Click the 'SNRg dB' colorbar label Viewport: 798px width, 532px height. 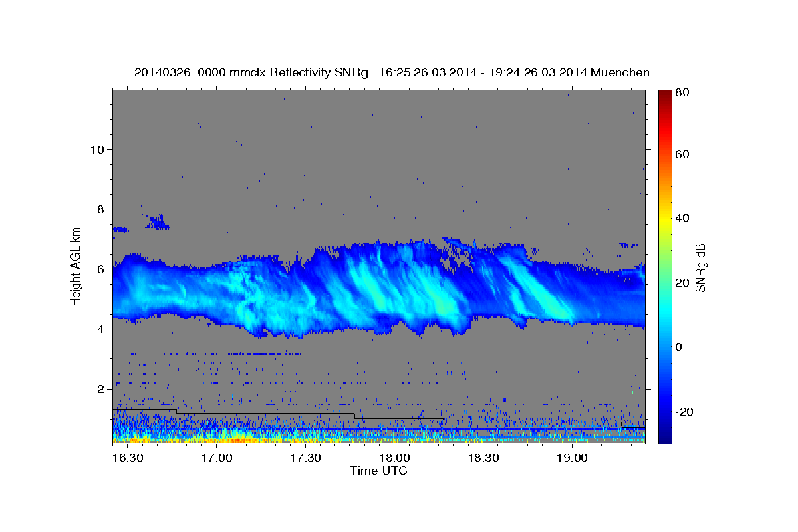(700, 267)
